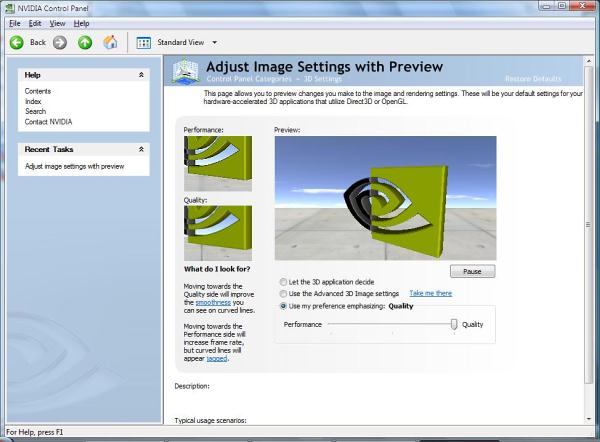Image resolution: width=600 pixels, height=442 pixels.
Task: Select Use the Advanced 3D Image settings
Action: point(283,293)
